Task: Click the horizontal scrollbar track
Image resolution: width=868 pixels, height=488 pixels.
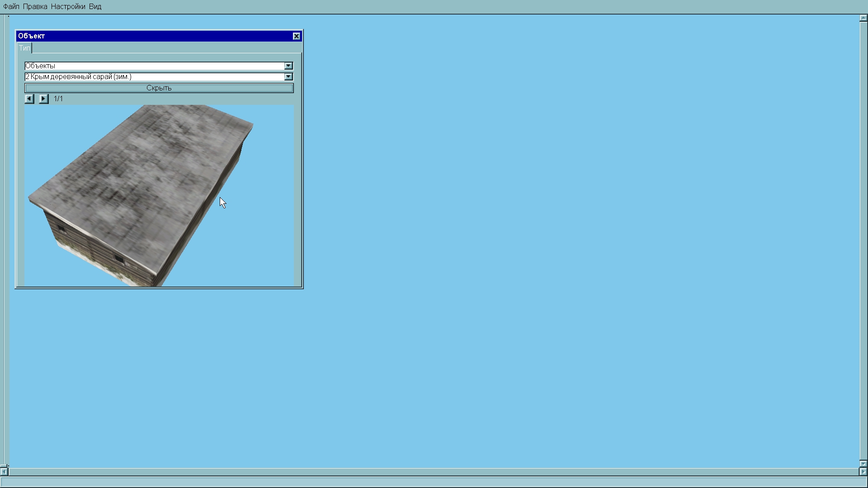Action: pos(434,472)
